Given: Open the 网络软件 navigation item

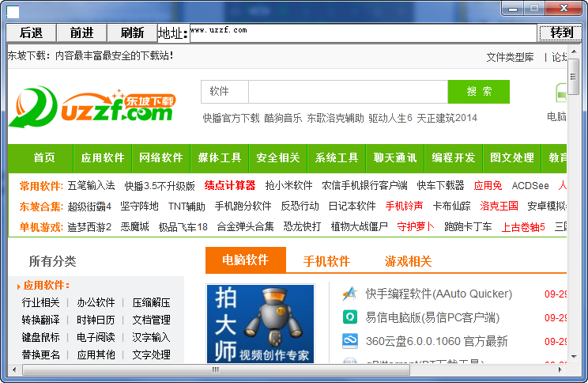Looking at the screenshot, I should [x=161, y=157].
